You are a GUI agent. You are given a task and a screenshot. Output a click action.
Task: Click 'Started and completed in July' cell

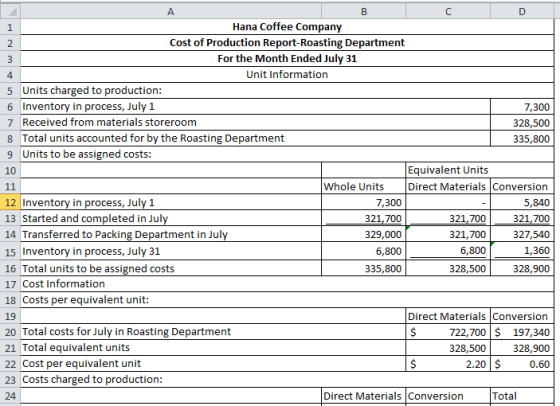(x=171, y=218)
